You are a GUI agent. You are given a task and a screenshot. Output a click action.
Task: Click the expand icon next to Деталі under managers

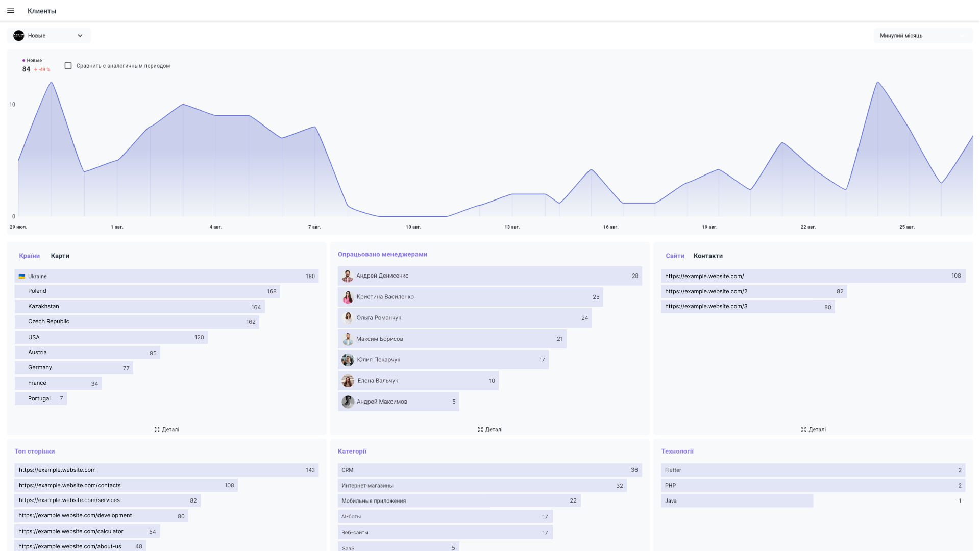[480, 429]
